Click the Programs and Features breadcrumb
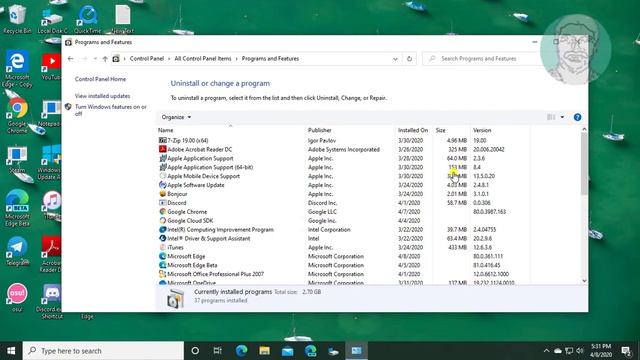Viewport: 640px width, 360px height. [x=270, y=59]
